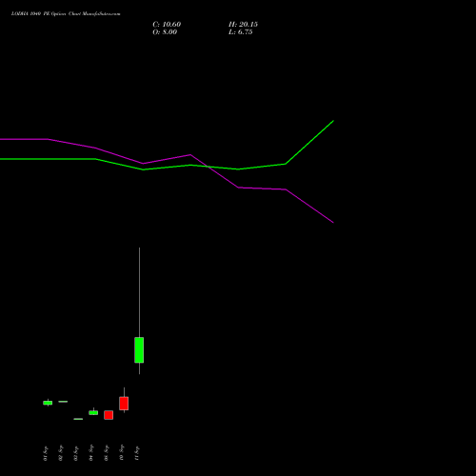This screenshot has height=476, width=476.
Task: Click the "11 Sep" date axis label
Action: click(x=137, y=453)
